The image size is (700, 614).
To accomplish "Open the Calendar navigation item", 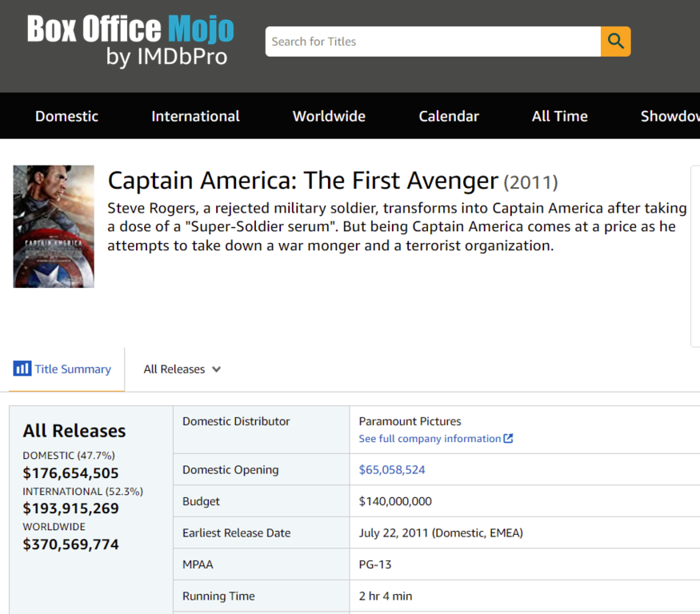I will [449, 116].
